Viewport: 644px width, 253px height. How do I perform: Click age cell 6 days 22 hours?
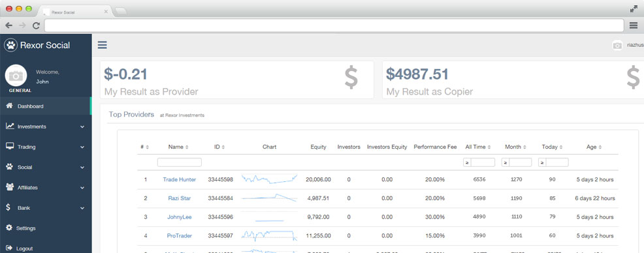pyautogui.click(x=595, y=198)
